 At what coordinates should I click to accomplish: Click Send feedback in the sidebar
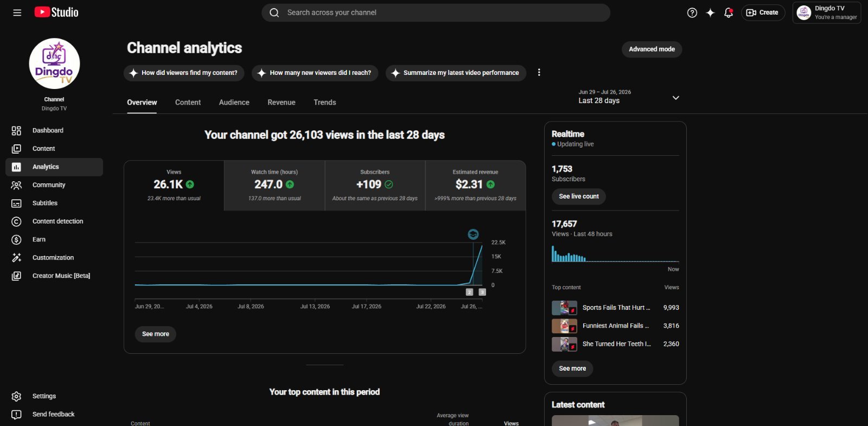coord(54,414)
